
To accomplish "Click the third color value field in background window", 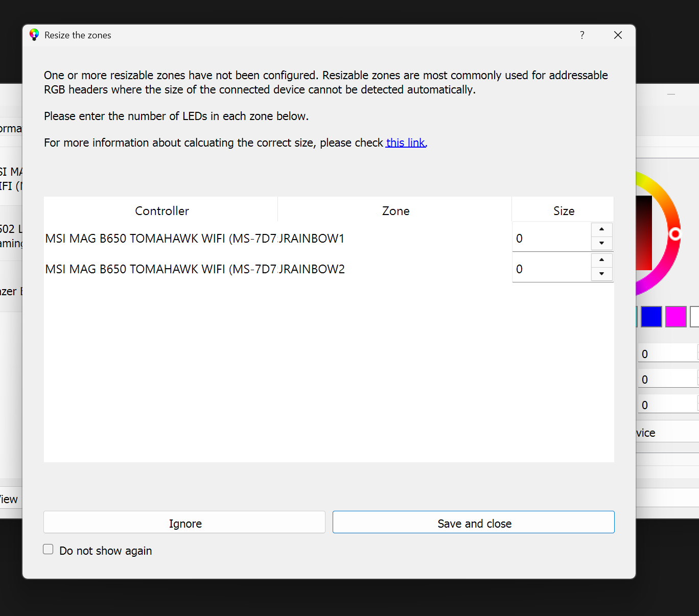I will coord(668,405).
